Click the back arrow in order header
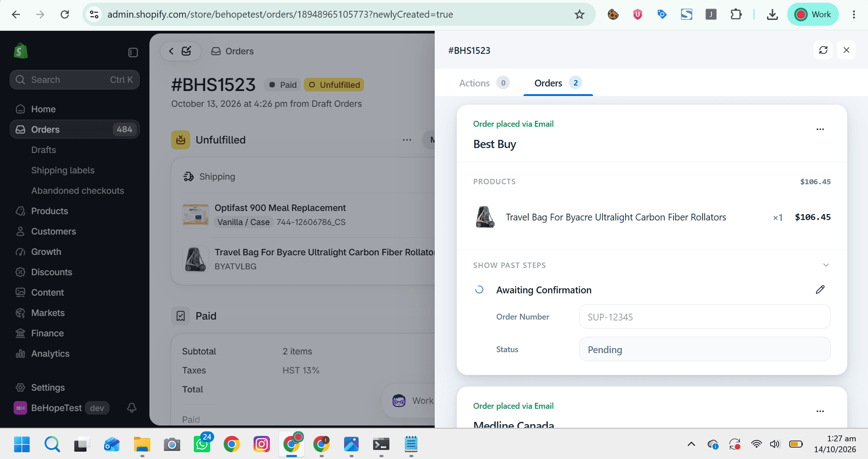The width and height of the screenshot is (868, 459). [x=171, y=51]
